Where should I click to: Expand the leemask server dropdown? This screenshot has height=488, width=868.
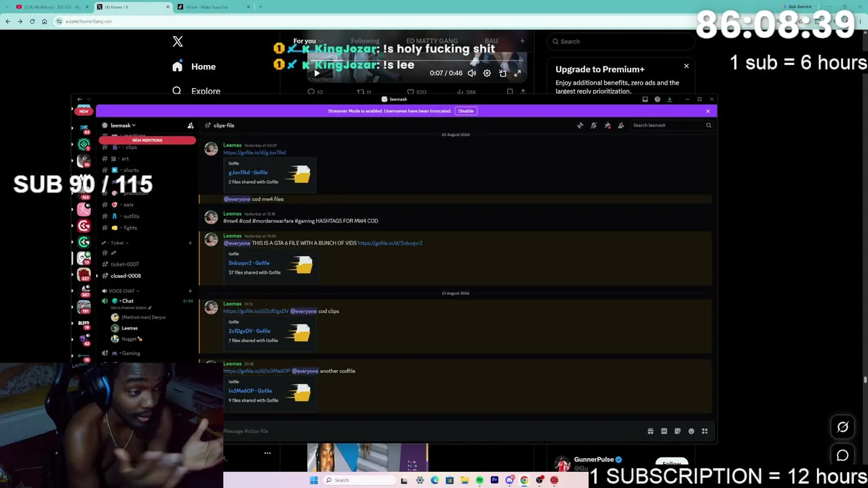(123, 125)
